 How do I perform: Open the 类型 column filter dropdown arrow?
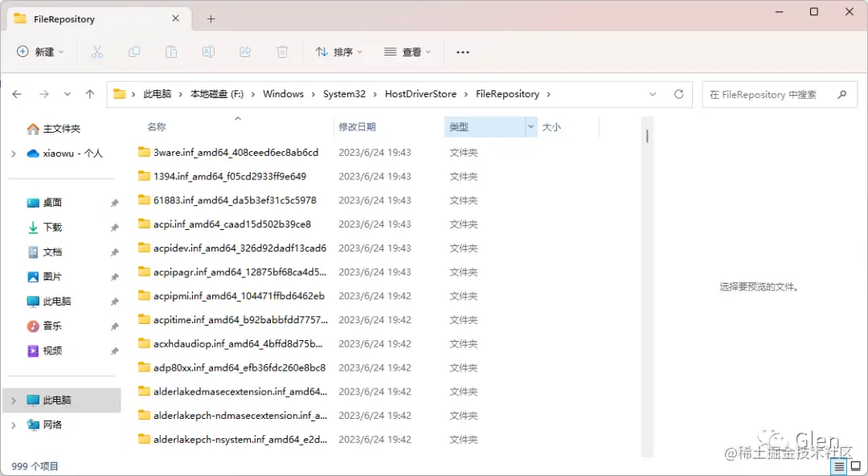tap(531, 127)
